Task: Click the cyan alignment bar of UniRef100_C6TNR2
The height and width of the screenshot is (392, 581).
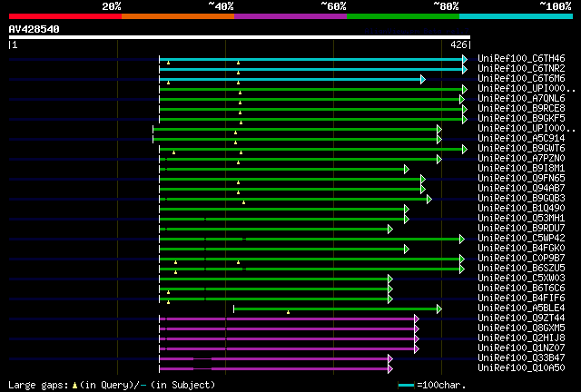Action: [x=310, y=69]
